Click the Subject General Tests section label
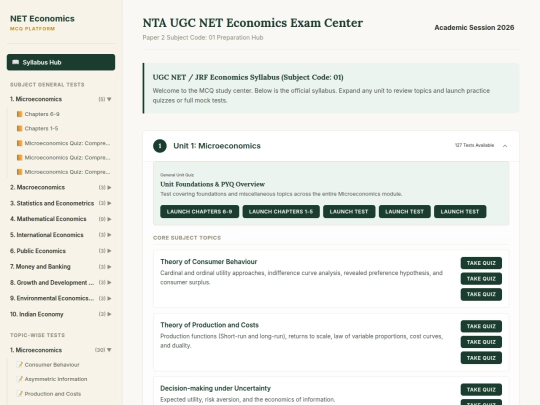Screen dimensions: 540x405 click(x=47, y=85)
